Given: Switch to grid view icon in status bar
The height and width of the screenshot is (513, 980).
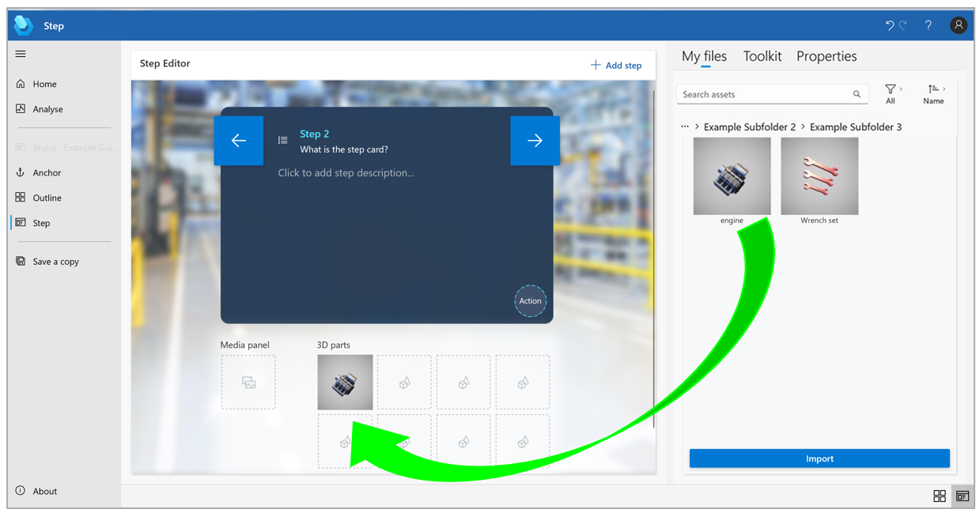Looking at the screenshot, I should [x=940, y=496].
